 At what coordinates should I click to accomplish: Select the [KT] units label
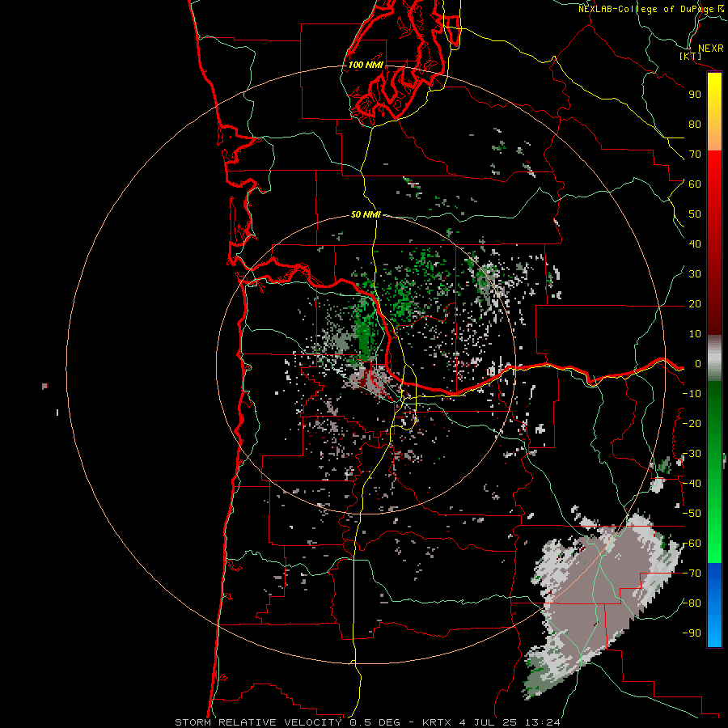pyautogui.click(x=691, y=56)
